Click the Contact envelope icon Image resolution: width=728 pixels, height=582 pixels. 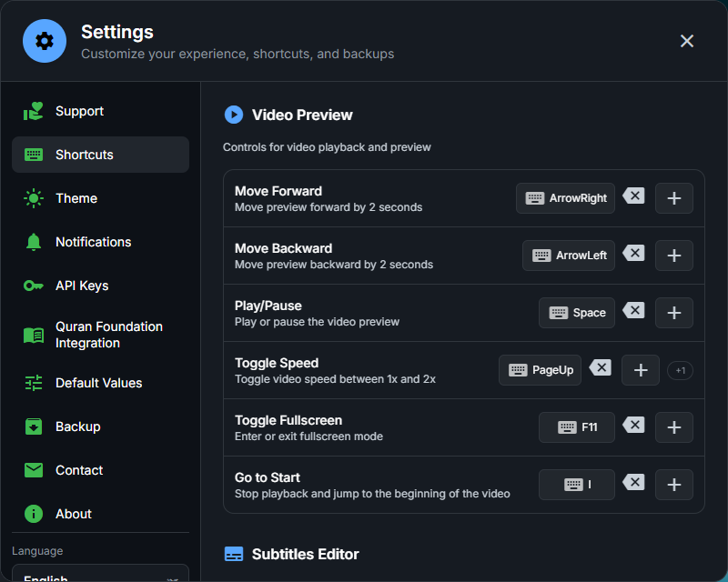coord(34,470)
